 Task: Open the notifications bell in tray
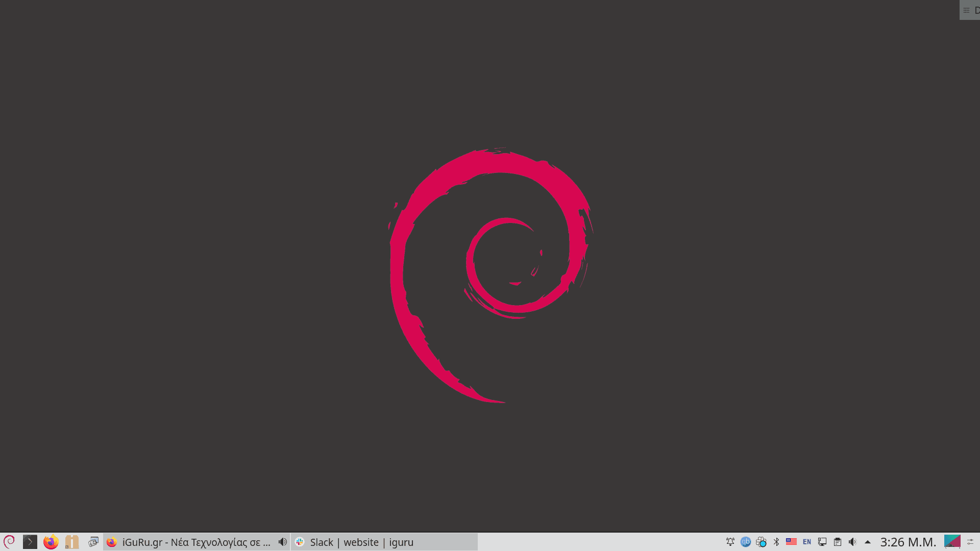[x=730, y=542]
